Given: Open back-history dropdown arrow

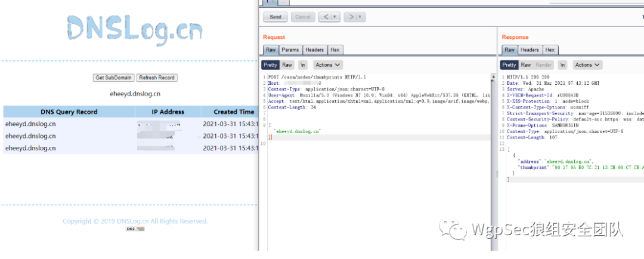Looking at the screenshot, I should [x=336, y=17].
